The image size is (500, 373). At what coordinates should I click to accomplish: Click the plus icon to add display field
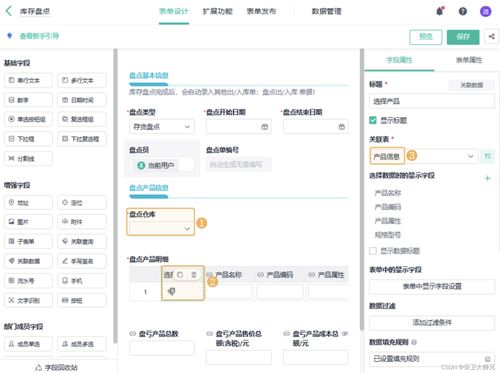(x=487, y=178)
